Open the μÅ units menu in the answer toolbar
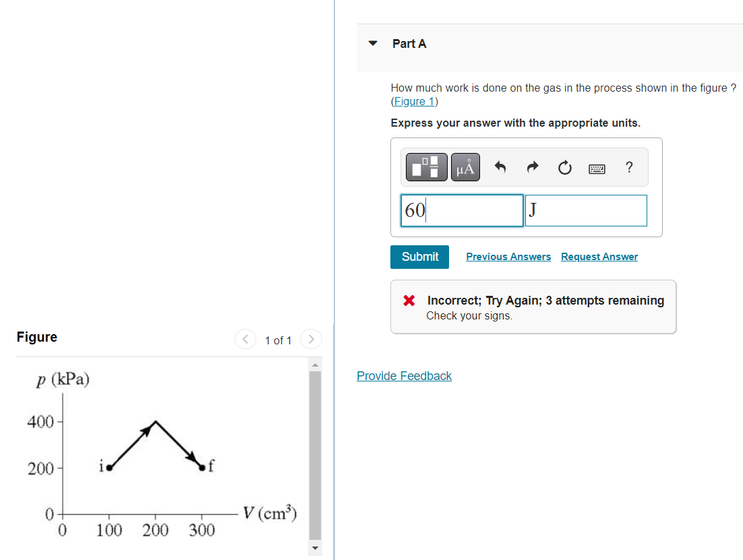The width and height of the screenshot is (743, 560). click(x=465, y=166)
